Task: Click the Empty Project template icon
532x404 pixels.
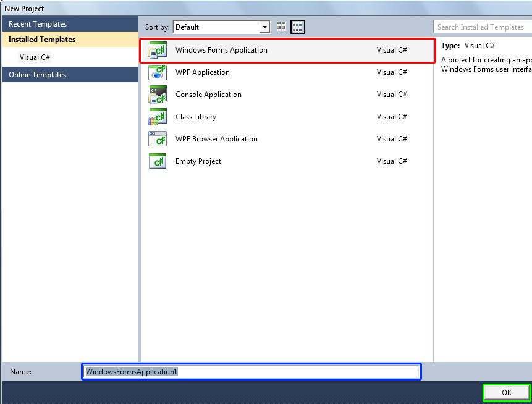Action: [x=158, y=161]
